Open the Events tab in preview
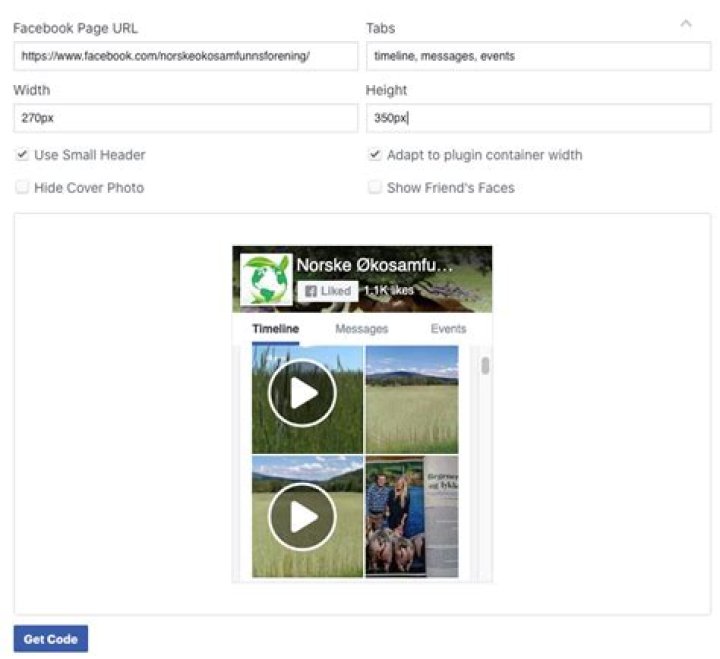720x659 pixels. pos(449,329)
